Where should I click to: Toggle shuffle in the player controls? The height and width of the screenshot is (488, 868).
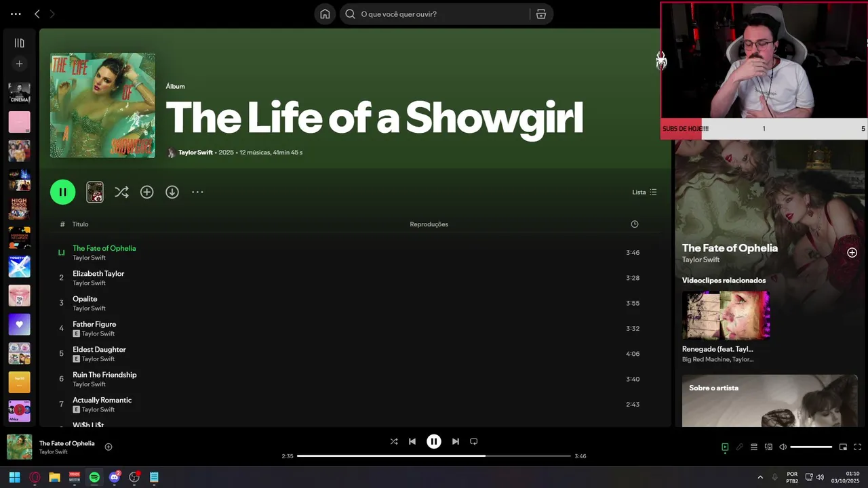click(x=394, y=441)
